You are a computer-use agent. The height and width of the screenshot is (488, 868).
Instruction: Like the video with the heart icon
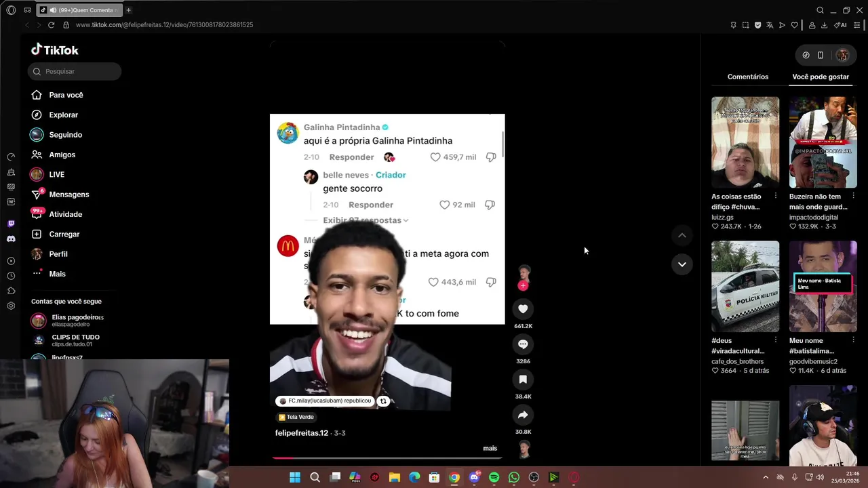coord(523,309)
